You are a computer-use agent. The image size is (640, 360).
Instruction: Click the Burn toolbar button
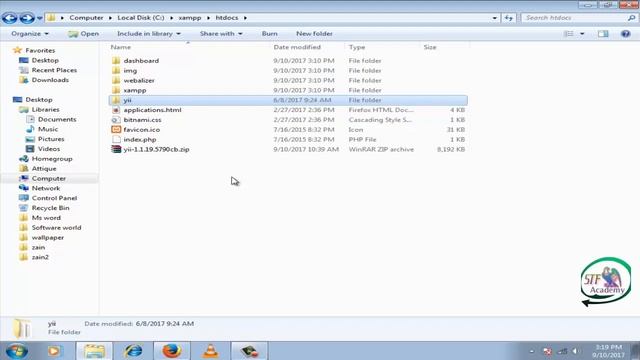(269, 34)
